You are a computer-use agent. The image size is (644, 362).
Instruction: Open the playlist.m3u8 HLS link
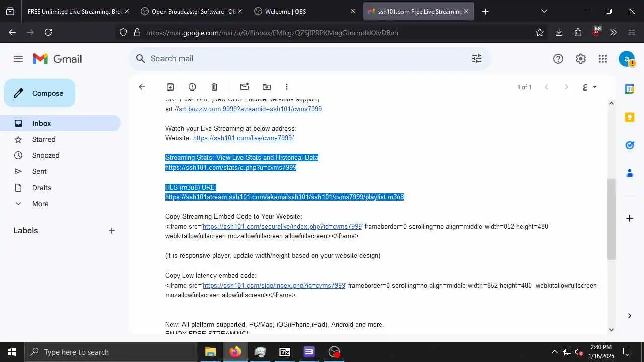point(284,197)
